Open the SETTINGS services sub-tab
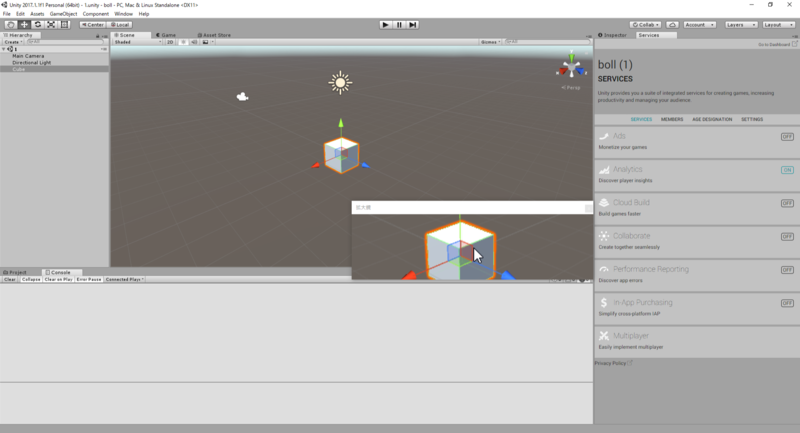The height and width of the screenshot is (433, 800). [x=752, y=119]
